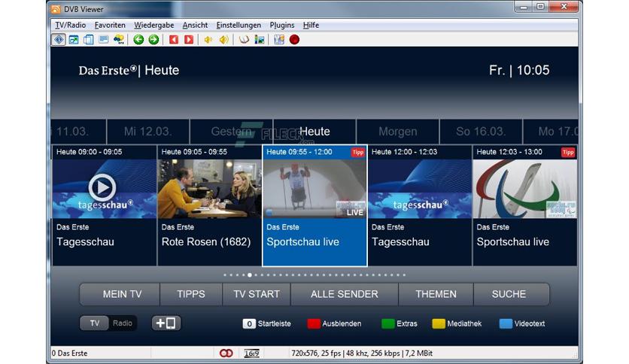Select the Morgen day tab

coord(397,132)
